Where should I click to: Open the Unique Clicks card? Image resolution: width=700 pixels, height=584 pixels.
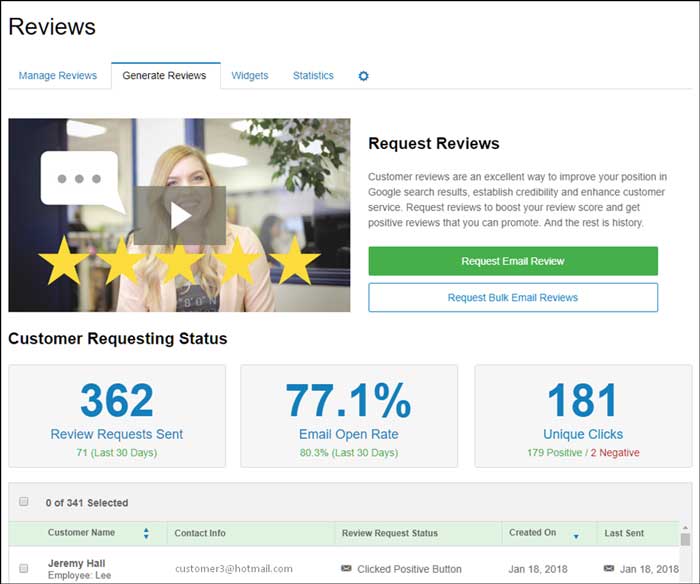pyautogui.click(x=583, y=416)
